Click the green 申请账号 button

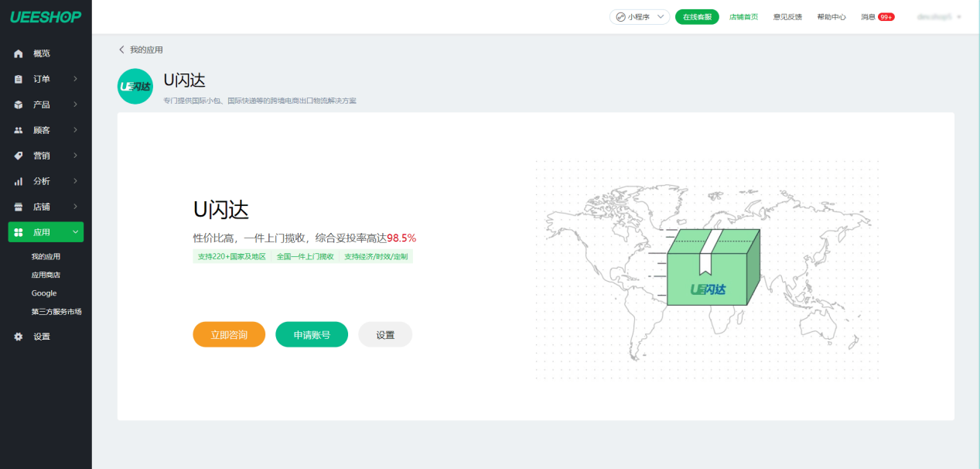coord(312,334)
